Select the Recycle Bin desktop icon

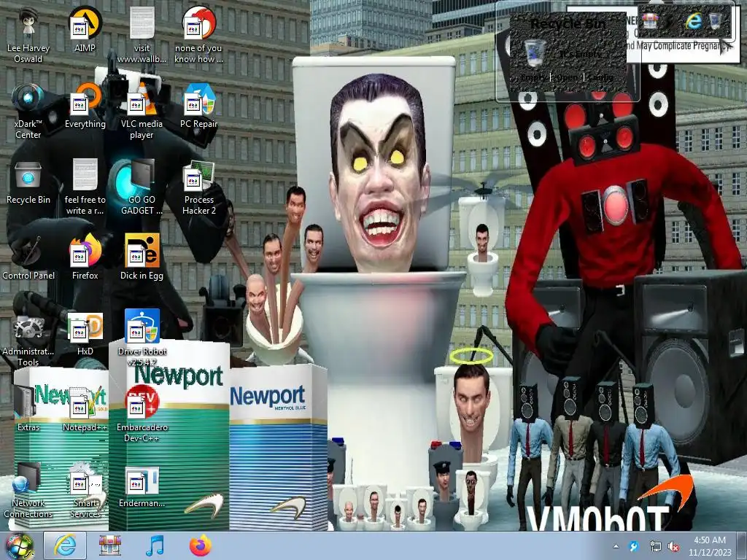[x=28, y=182]
